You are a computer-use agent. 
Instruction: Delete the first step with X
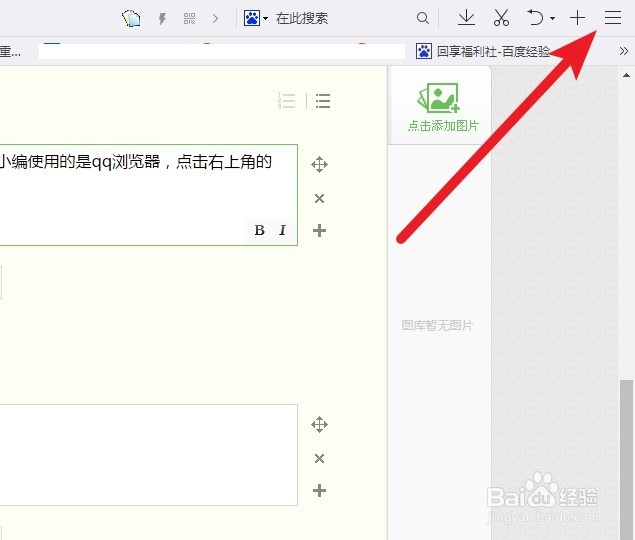pos(320,198)
